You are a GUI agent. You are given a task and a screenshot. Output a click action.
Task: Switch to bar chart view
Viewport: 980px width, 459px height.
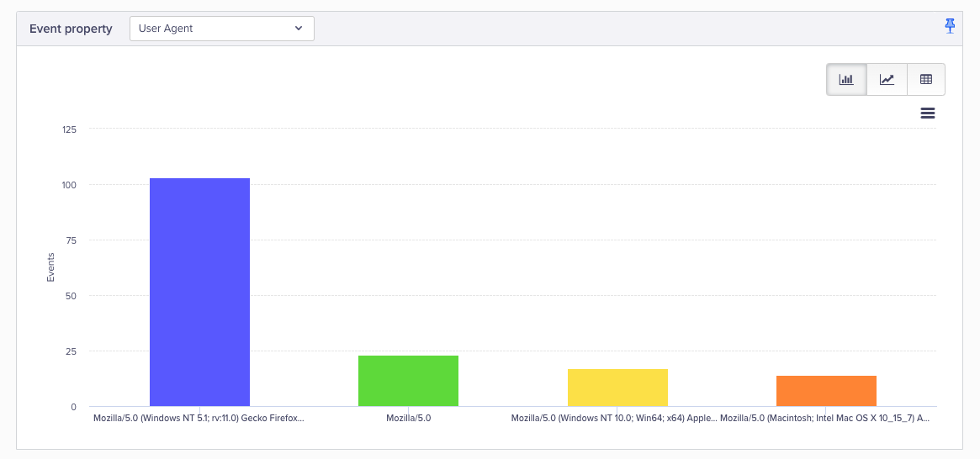coord(846,79)
